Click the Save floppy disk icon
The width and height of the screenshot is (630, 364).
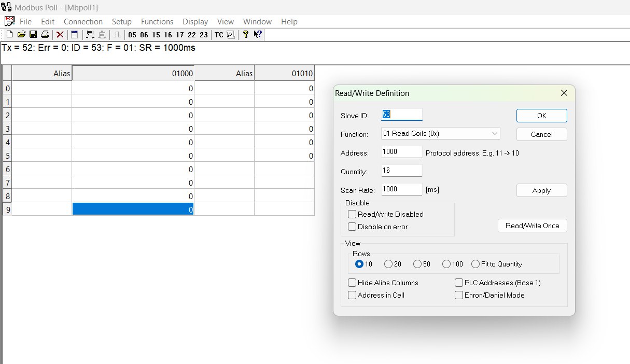click(33, 35)
